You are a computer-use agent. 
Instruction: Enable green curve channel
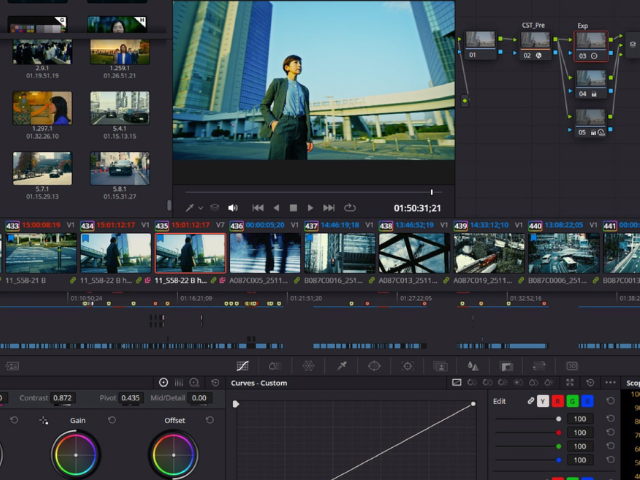pos(572,401)
